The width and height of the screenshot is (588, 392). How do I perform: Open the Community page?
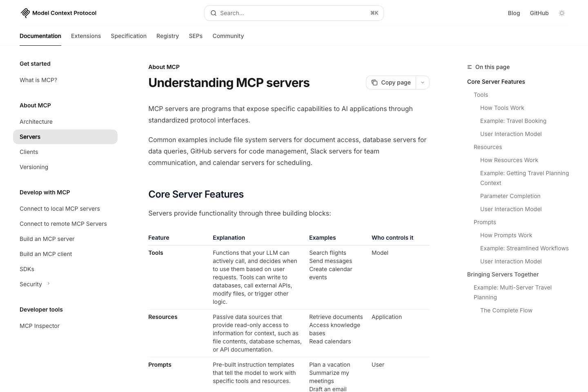[x=228, y=36]
